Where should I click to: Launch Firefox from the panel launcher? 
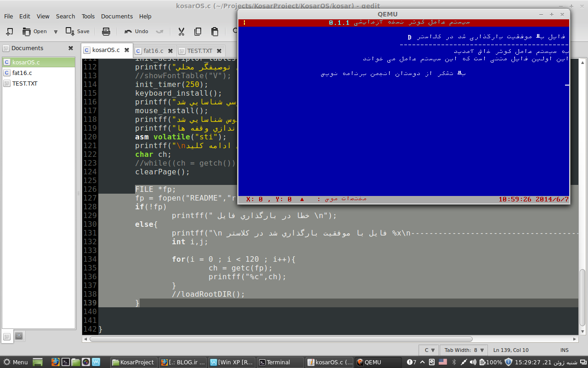(56, 362)
